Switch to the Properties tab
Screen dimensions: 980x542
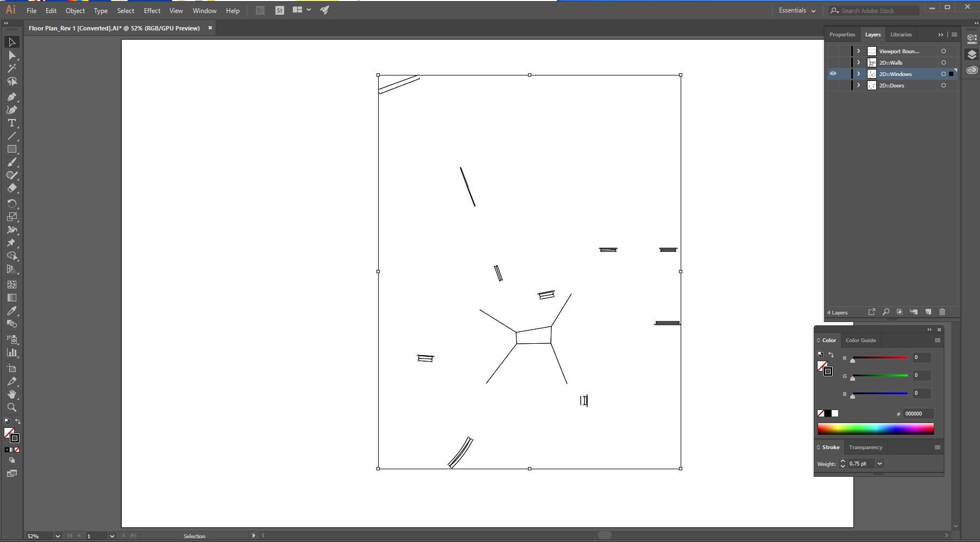point(842,34)
